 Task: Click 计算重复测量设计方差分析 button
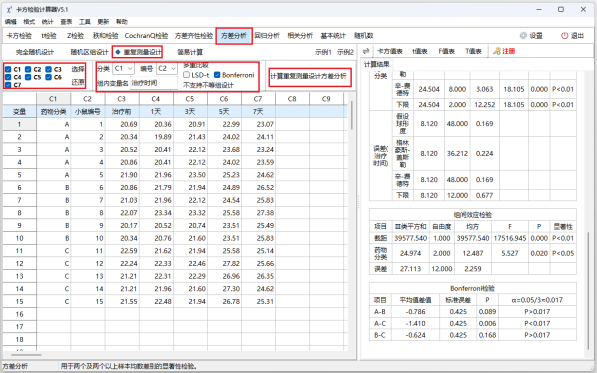[309, 76]
